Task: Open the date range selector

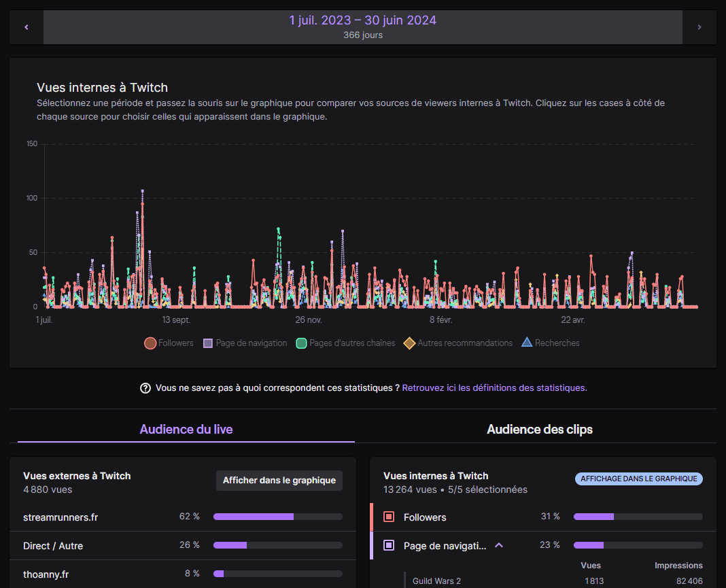Action: (362, 27)
